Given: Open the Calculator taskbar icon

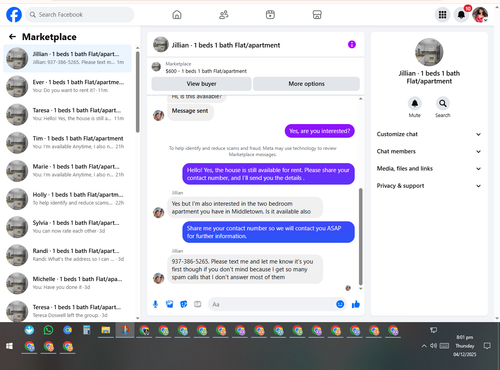Looking at the screenshot, I should pos(87,330).
